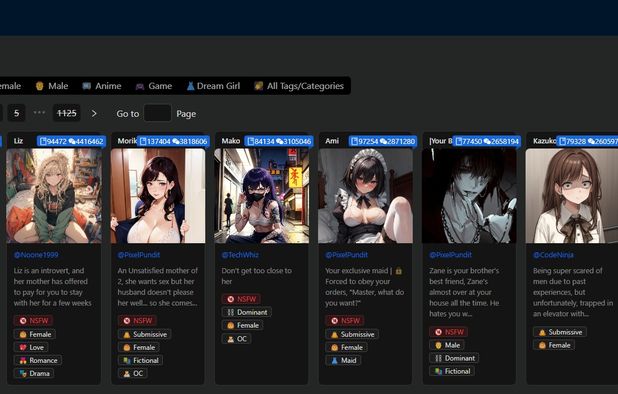Open @PixelPundit link on Morik card
Image resolution: width=618 pixels, height=394 pixels.
click(x=139, y=255)
